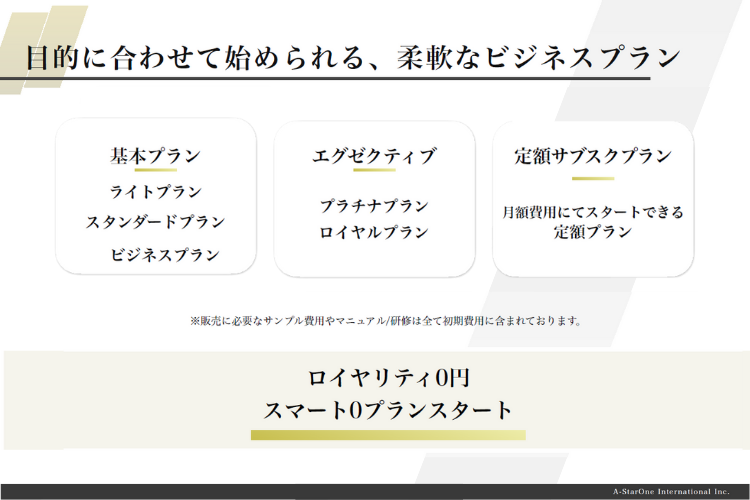Click the エグゼクティブ card heading
The width and height of the screenshot is (750, 500).
tap(374, 156)
